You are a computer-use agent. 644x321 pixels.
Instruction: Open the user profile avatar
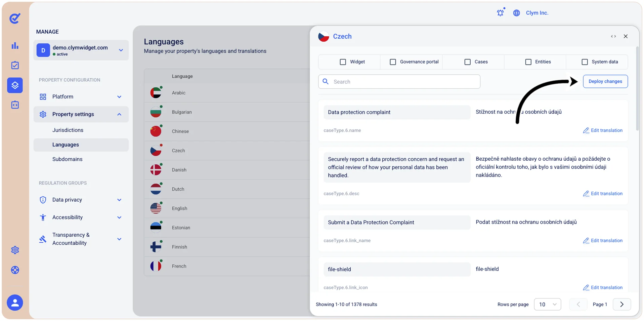tap(15, 303)
